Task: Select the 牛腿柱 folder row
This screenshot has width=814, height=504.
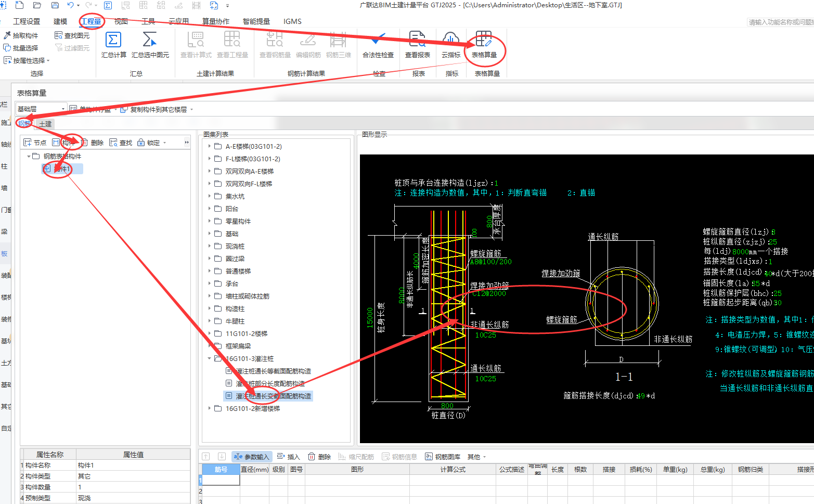Action: pos(235,321)
